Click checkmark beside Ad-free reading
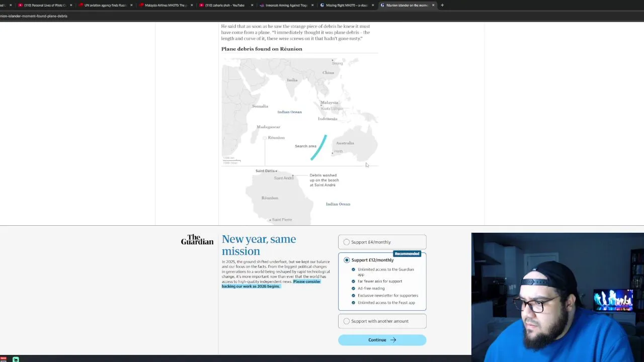The height and width of the screenshot is (362, 644). (x=353, y=289)
